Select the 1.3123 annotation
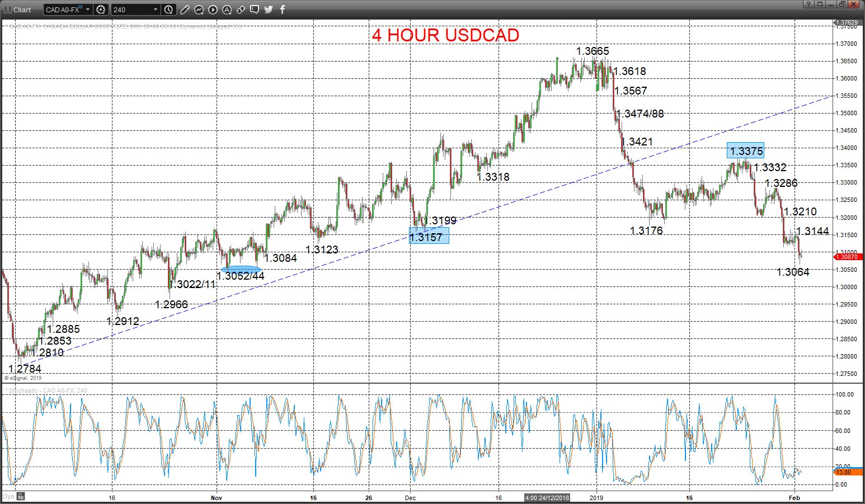The image size is (865, 504). pyautogui.click(x=322, y=249)
